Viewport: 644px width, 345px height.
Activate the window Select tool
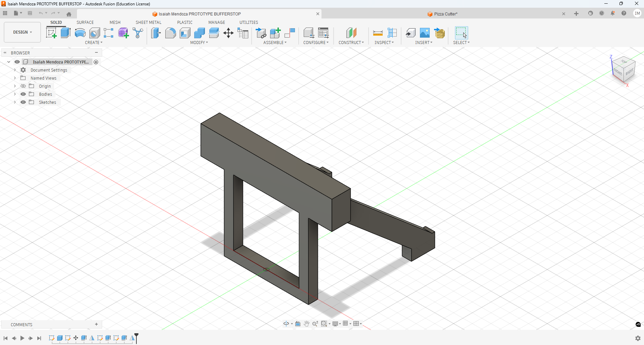pos(461,33)
